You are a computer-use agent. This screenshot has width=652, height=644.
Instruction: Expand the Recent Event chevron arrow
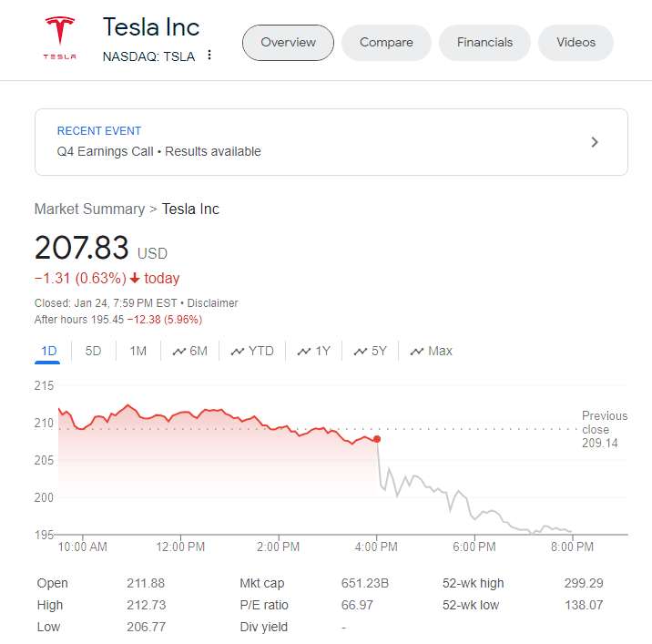click(x=595, y=142)
